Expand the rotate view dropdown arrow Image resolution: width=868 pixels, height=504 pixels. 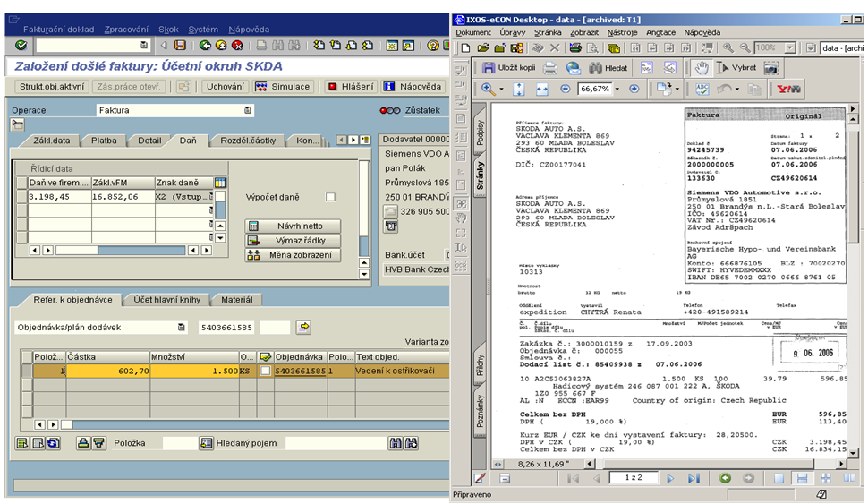(677, 90)
